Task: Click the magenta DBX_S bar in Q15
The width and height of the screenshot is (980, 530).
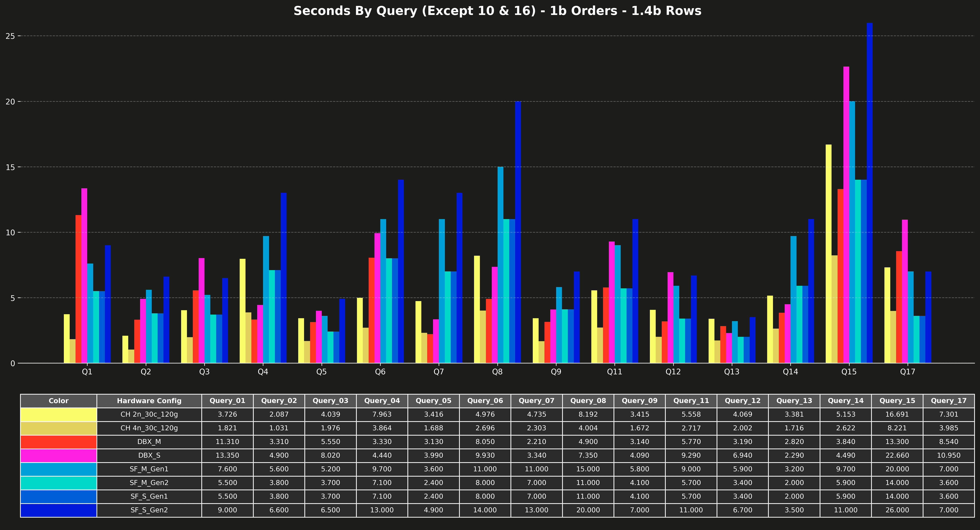Action: tap(846, 215)
